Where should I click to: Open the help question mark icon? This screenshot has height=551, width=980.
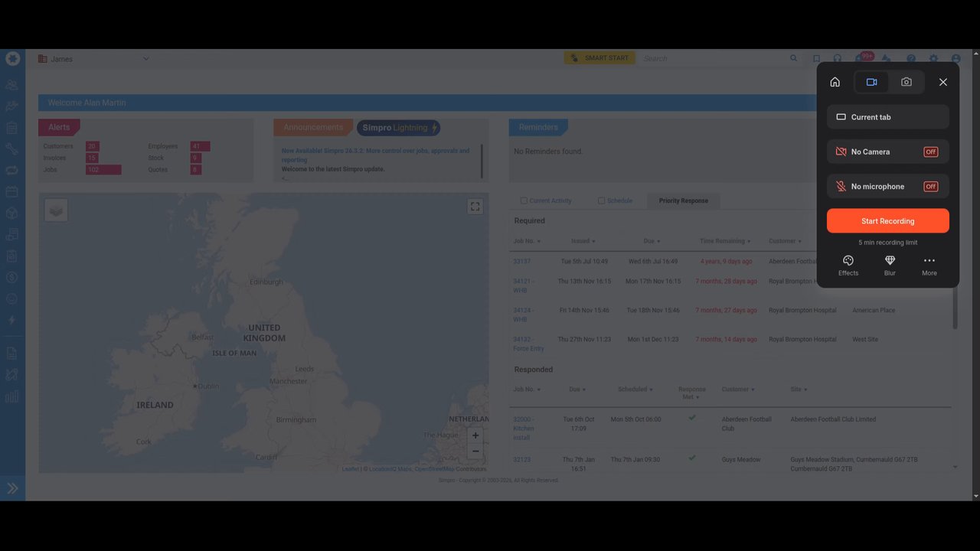pyautogui.click(x=911, y=59)
